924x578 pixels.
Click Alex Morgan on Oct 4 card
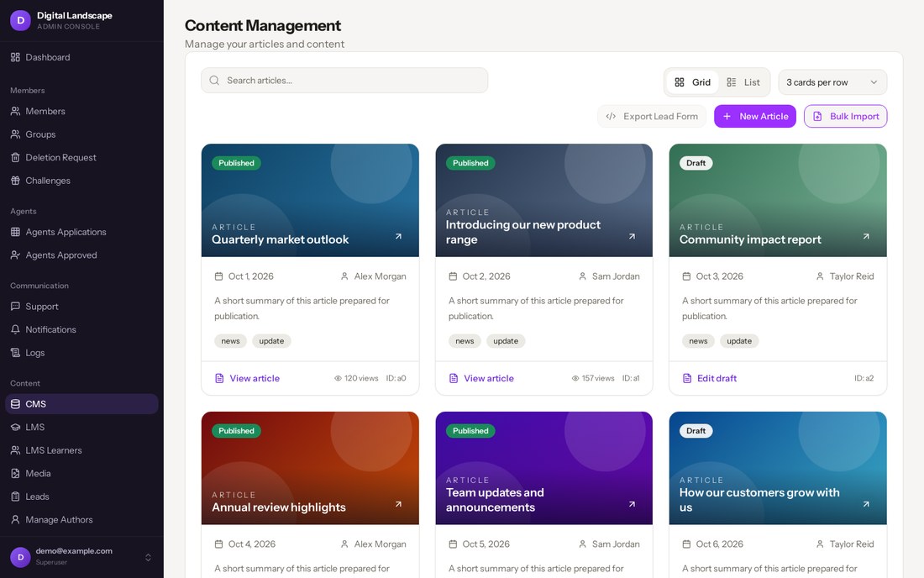point(380,544)
